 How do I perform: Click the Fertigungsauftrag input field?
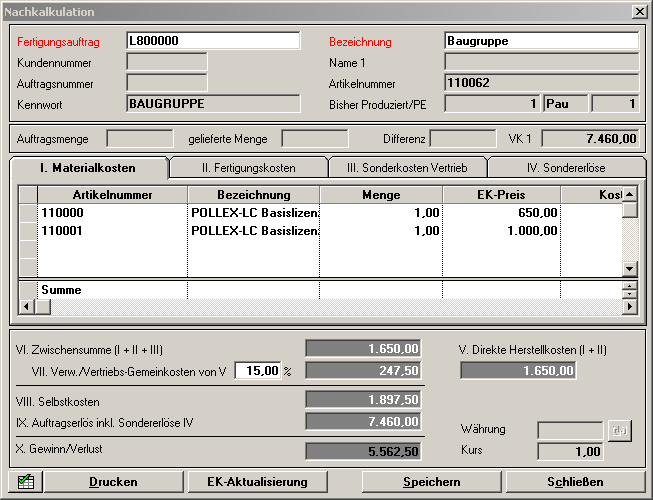[212, 41]
